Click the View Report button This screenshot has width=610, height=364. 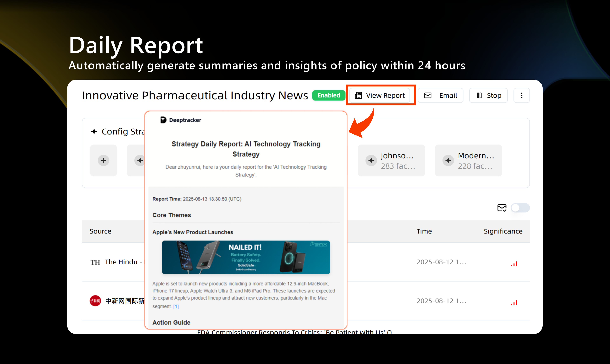pyautogui.click(x=380, y=95)
